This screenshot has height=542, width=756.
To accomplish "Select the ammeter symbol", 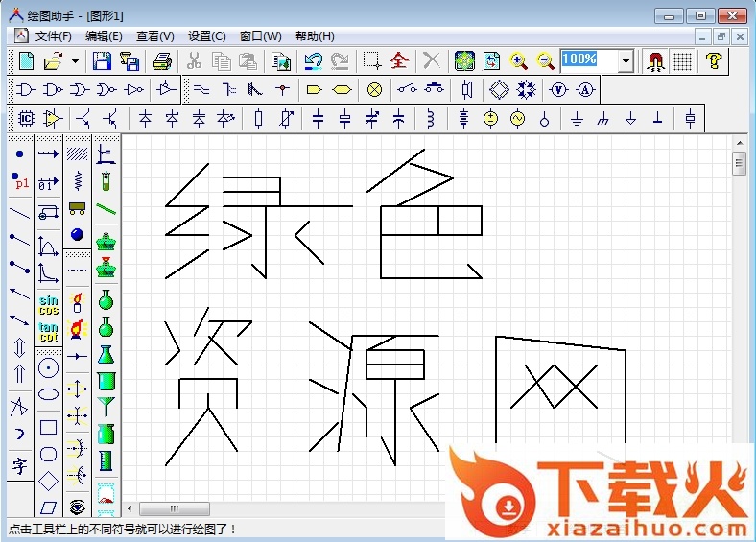I will click(584, 90).
